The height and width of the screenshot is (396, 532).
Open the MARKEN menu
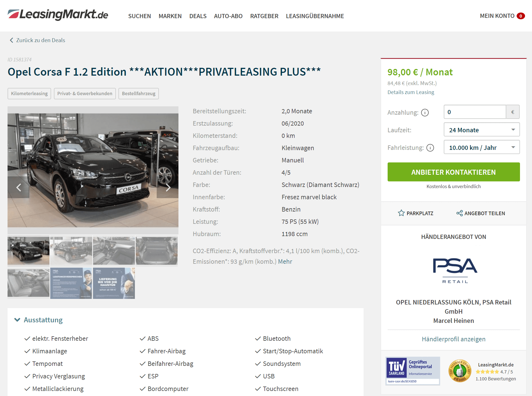click(x=170, y=16)
